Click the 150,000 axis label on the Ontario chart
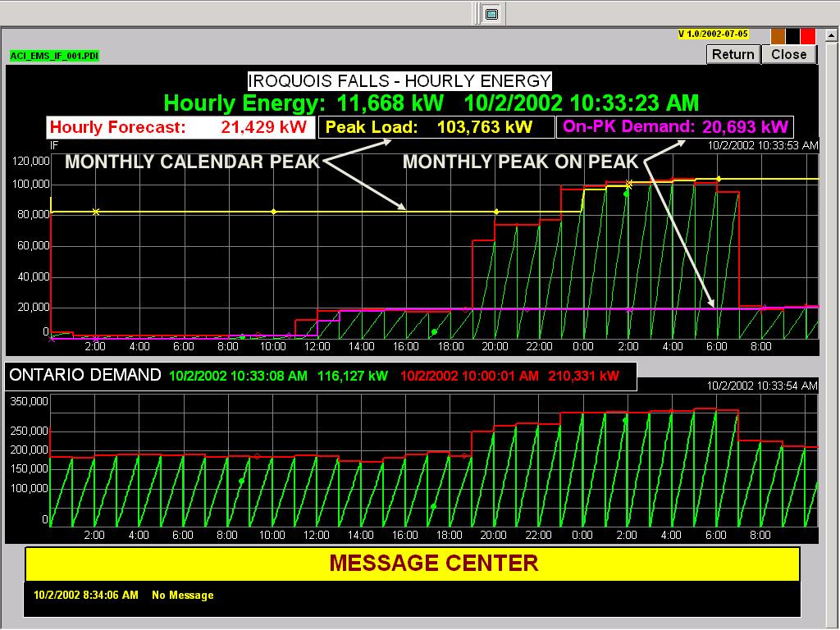Screen dimensions: 840x630 point(29,468)
